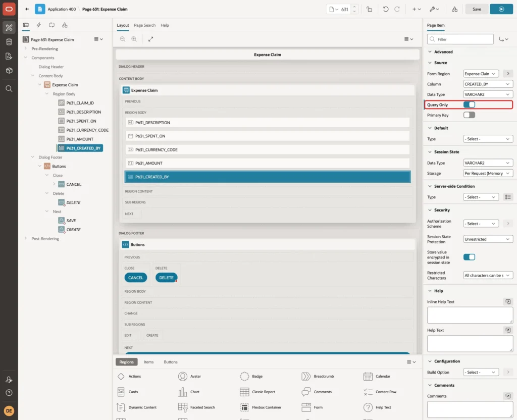This screenshot has height=420, width=517.
Task: Click the DE user avatar
Action: tap(9, 411)
